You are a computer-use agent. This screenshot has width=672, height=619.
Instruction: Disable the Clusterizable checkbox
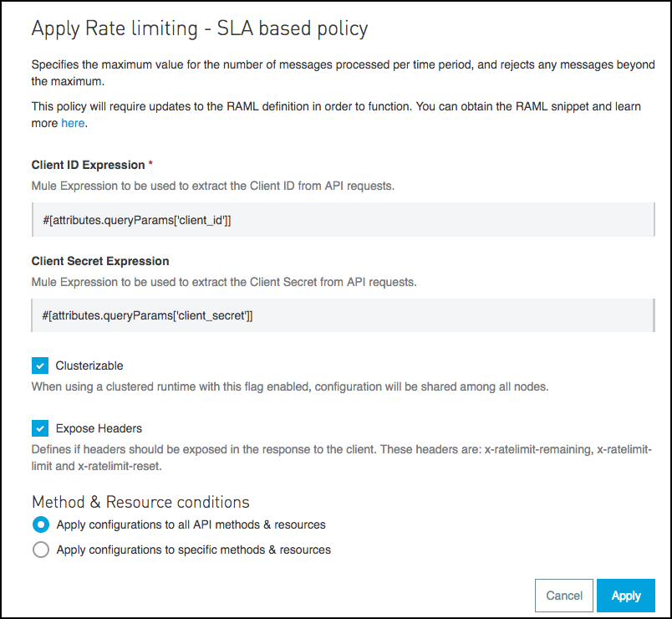click(x=39, y=366)
